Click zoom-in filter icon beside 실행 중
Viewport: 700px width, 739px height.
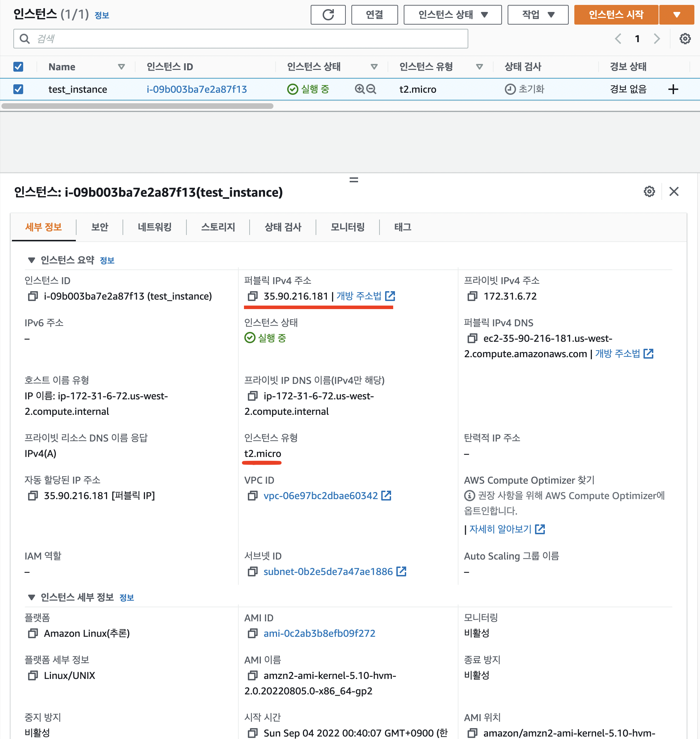359,89
